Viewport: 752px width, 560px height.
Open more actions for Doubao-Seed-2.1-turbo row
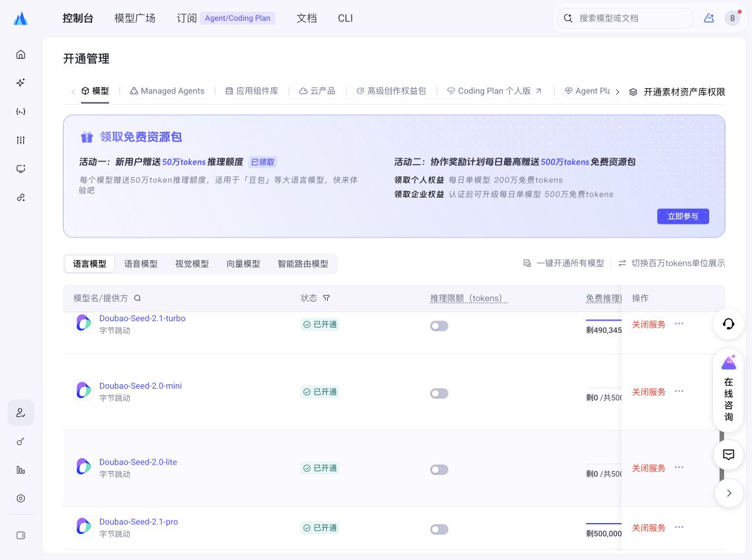[679, 324]
